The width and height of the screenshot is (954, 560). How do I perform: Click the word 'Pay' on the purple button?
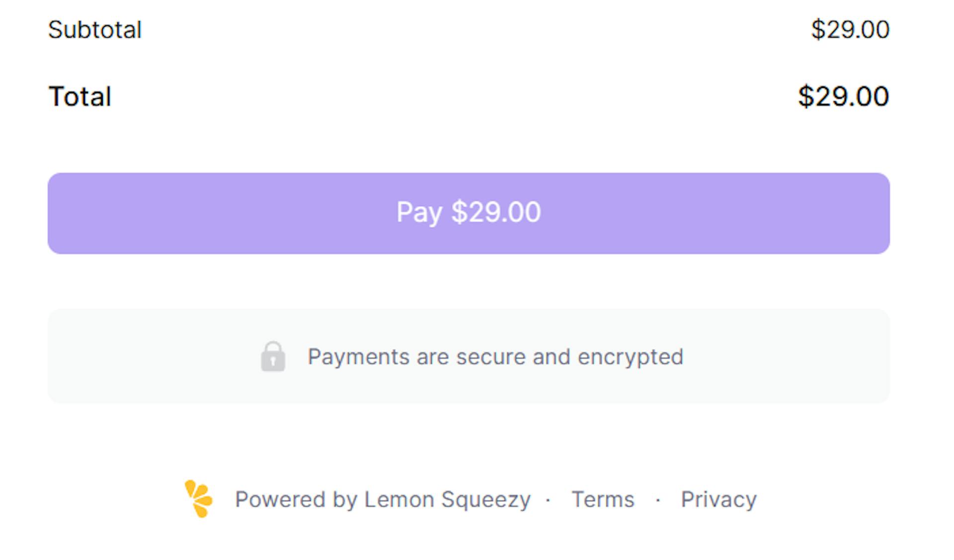coord(419,213)
